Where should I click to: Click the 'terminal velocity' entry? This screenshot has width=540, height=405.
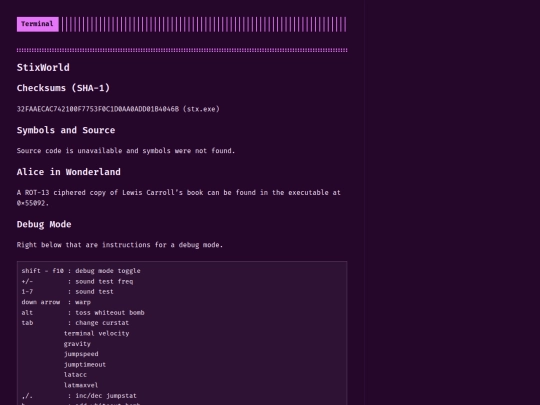click(x=96, y=333)
